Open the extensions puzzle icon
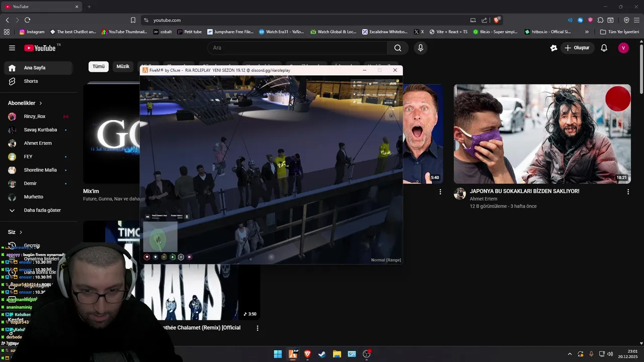The width and height of the screenshot is (644, 362). [x=600, y=20]
